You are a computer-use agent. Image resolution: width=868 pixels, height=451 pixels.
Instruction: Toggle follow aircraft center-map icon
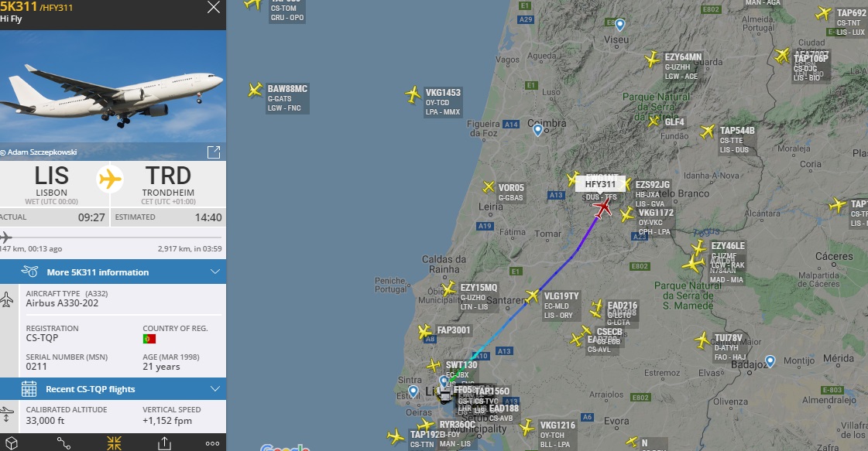click(114, 443)
